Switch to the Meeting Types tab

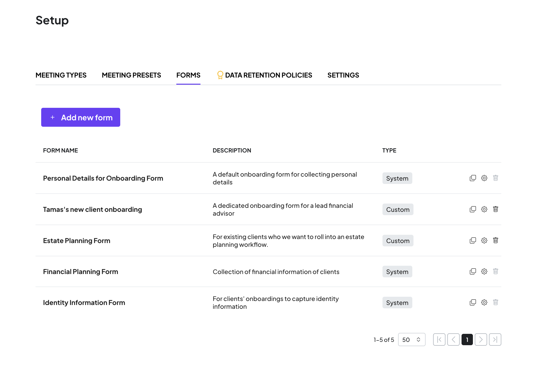click(61, 75)
